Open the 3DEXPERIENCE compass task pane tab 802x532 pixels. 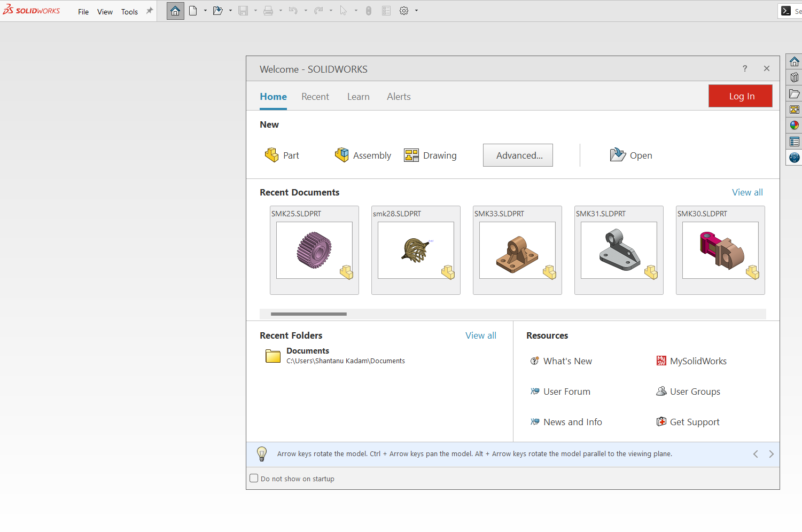tap(795, 158)
